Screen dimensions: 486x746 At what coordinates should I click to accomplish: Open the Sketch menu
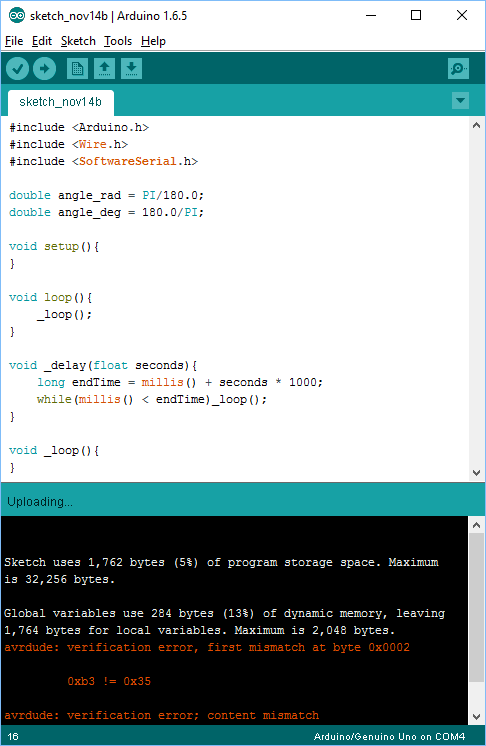point(78,41)
